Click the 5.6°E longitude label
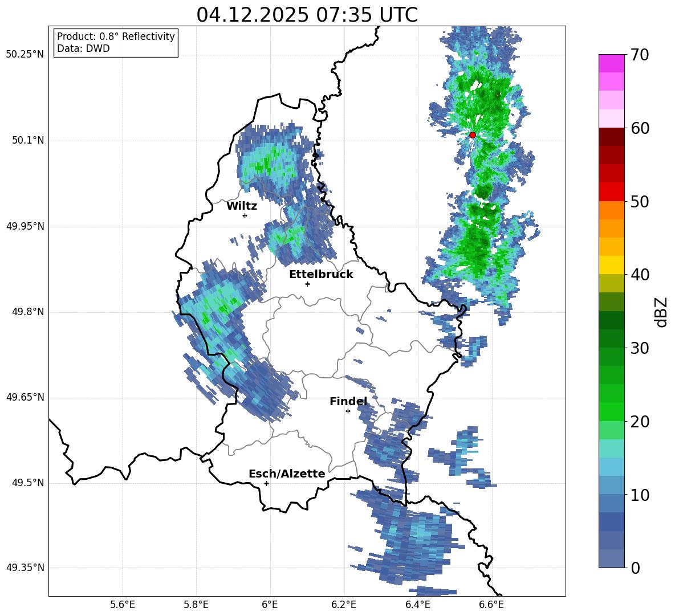The height and width of the screenshot is (616, 675). click(x=123, y=605)
